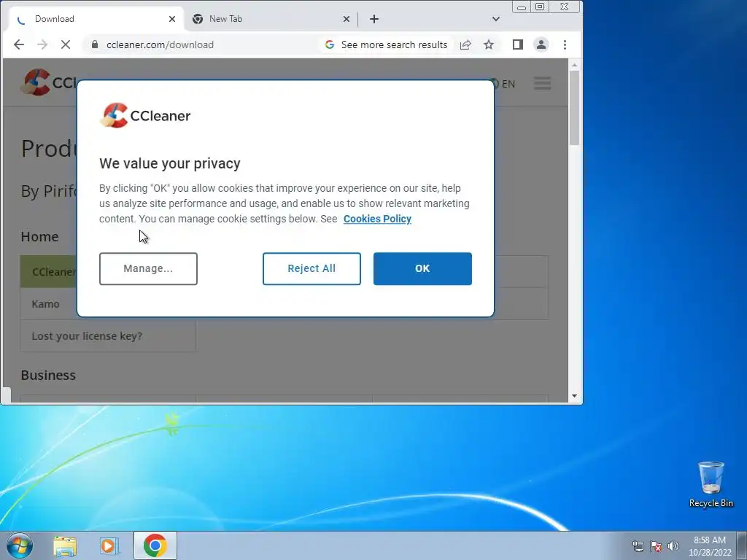Click Reject All cookies button
This screenshot has height=560, width=747.
coord(311,269)
